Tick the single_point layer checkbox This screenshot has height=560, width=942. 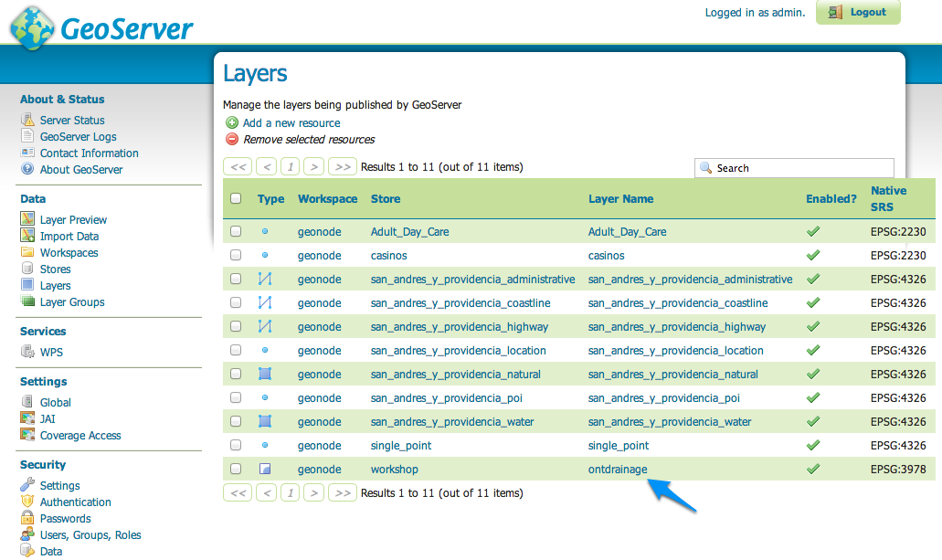pos(236,445)
